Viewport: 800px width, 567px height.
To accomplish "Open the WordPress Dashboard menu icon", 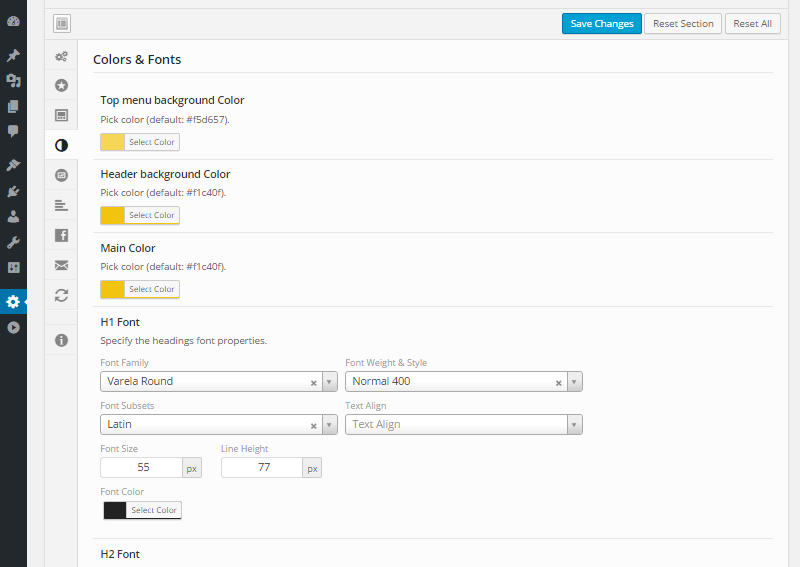I will click(13, 21).
